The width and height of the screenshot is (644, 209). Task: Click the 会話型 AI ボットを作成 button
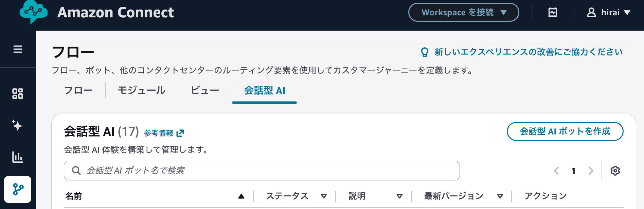pyautogui.click(x=565, y=131)
